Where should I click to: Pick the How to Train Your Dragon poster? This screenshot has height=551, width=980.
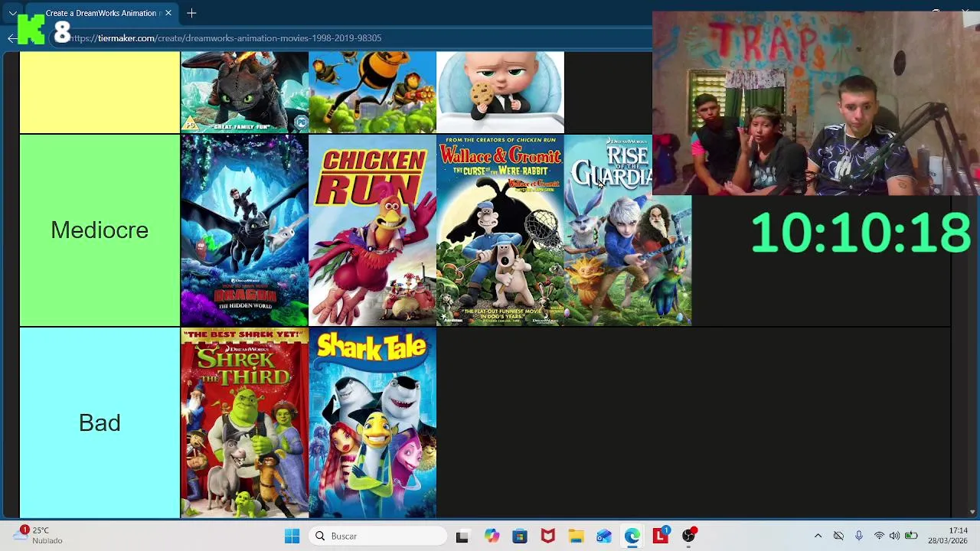244,93
